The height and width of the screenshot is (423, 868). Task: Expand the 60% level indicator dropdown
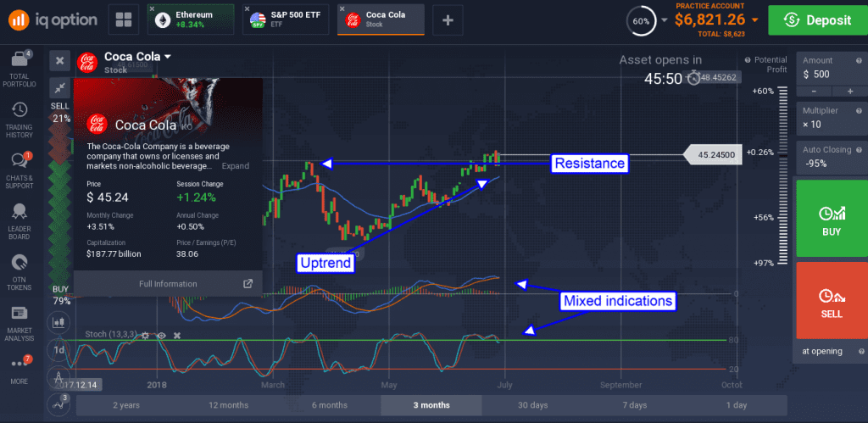(x=665, y=20)
